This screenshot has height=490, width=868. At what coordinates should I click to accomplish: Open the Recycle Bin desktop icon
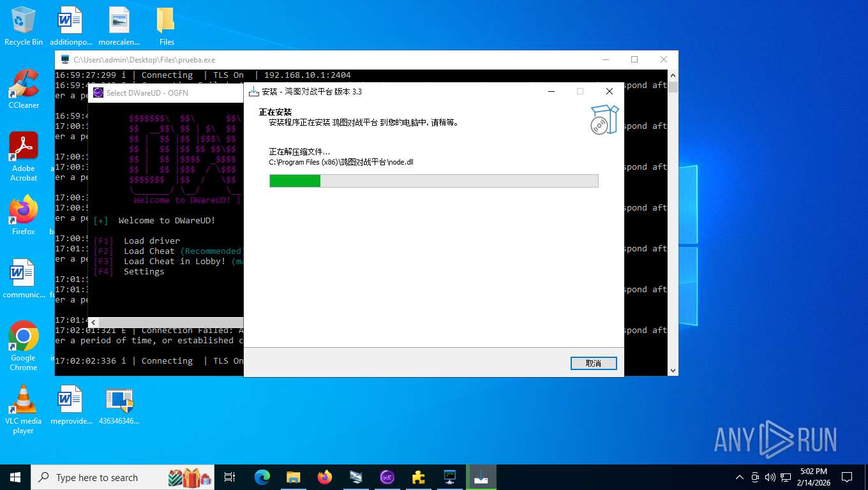pos(24,26)
